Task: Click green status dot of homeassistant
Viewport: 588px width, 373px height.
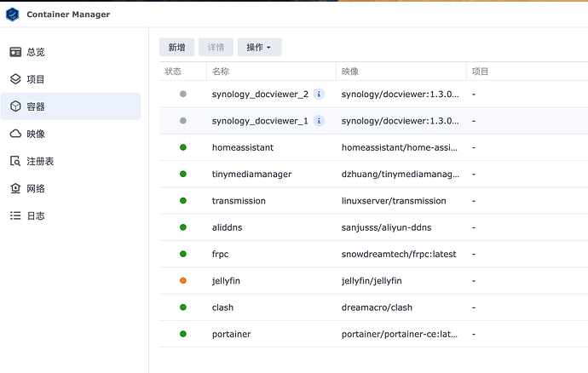Action: pyautogui.click(x=183, y=147)
